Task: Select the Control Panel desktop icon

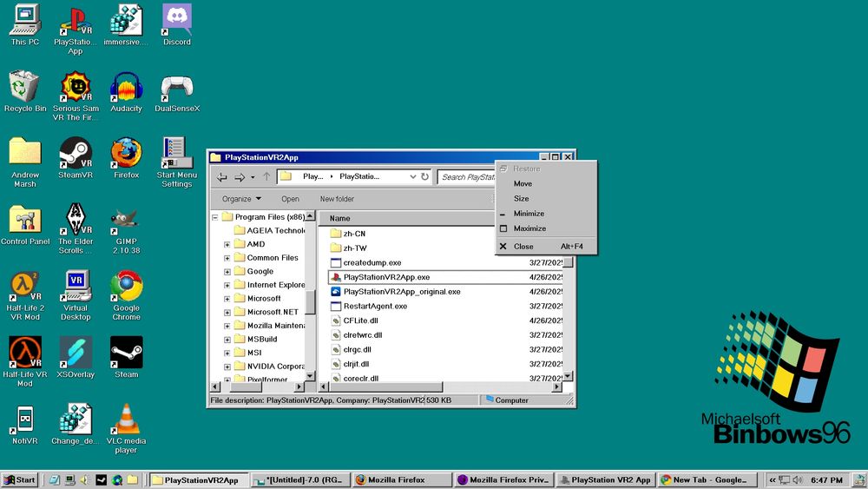Action: [x=25, y=224]
